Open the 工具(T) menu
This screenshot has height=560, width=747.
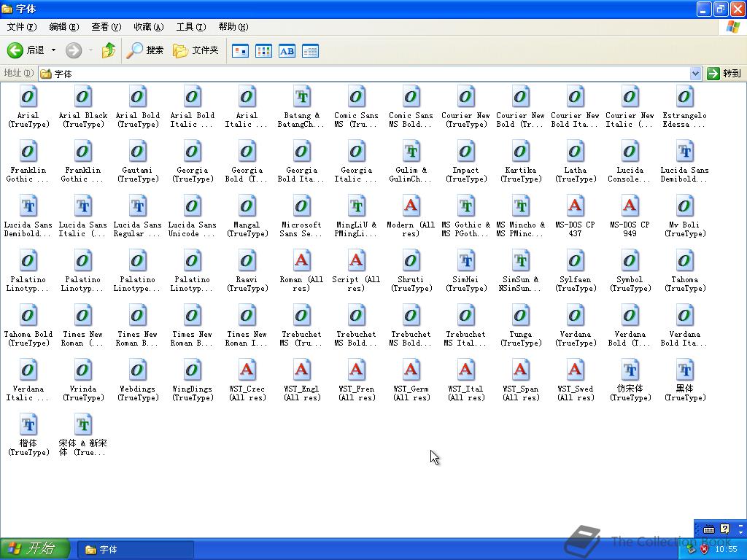pos(191,27)
